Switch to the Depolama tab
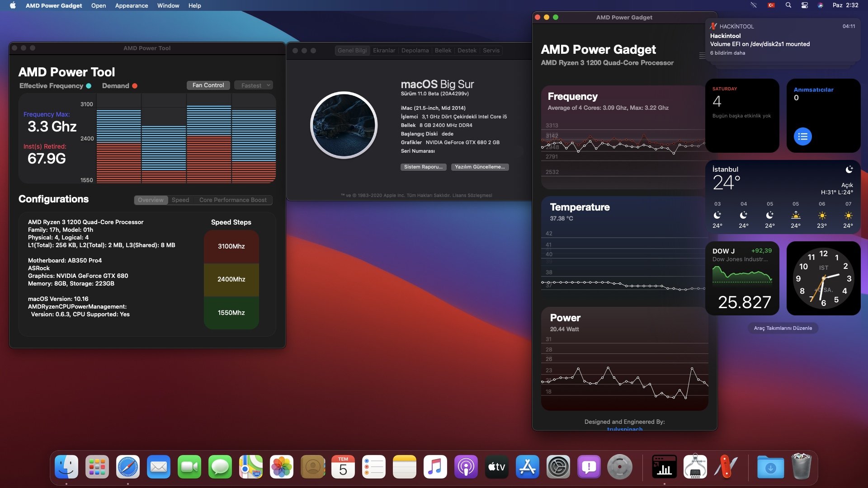This screenshot has width=868, height=488. point(415,51)
